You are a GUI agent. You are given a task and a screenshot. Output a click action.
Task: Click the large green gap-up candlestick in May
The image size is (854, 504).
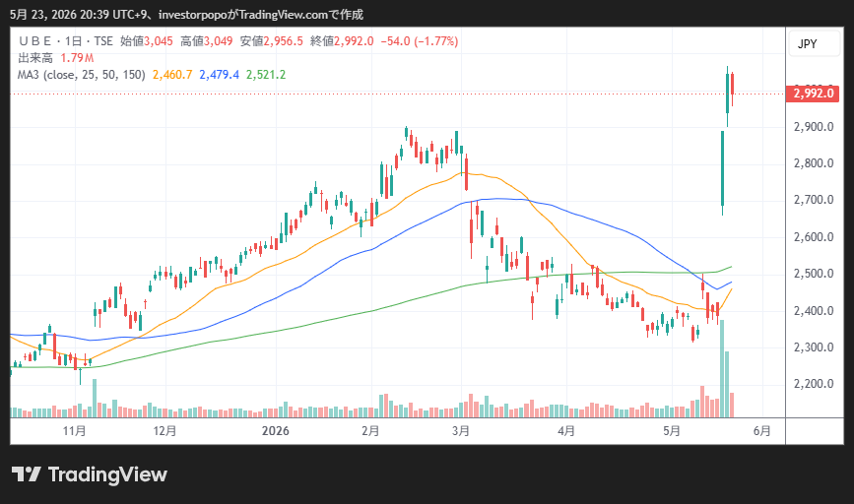tap(722, 172)
